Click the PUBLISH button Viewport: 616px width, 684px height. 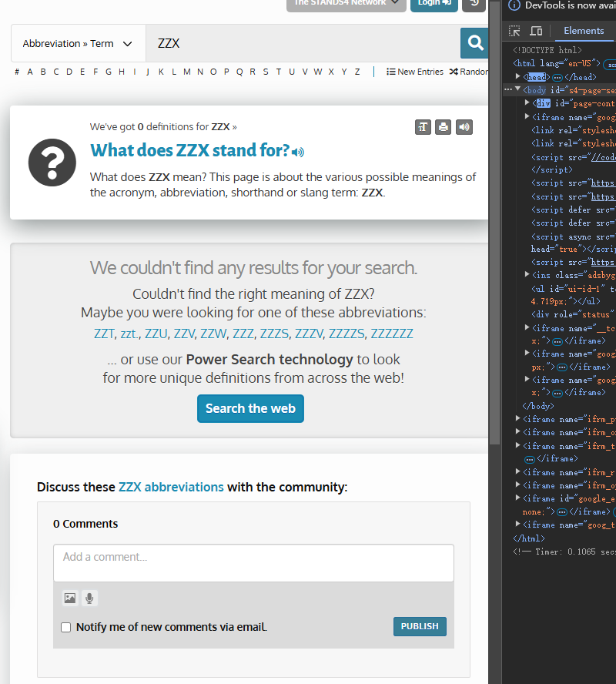click(420, 626)
